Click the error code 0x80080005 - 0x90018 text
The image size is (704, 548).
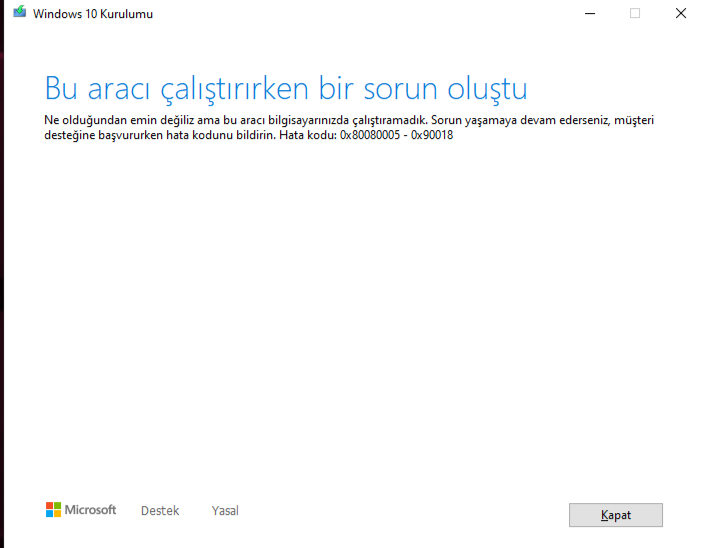pos(396,135)
